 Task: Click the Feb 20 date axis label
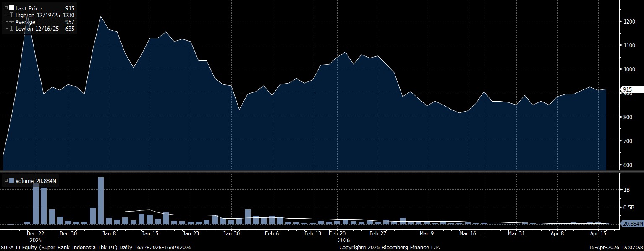337,233
